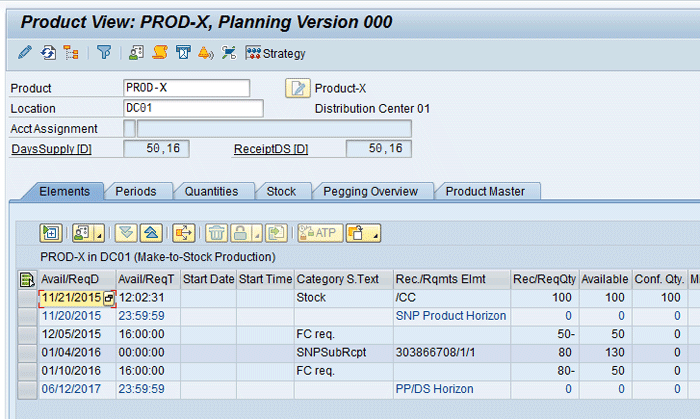Open the value help on the 11/21/2015 date cell

[109, 297]
